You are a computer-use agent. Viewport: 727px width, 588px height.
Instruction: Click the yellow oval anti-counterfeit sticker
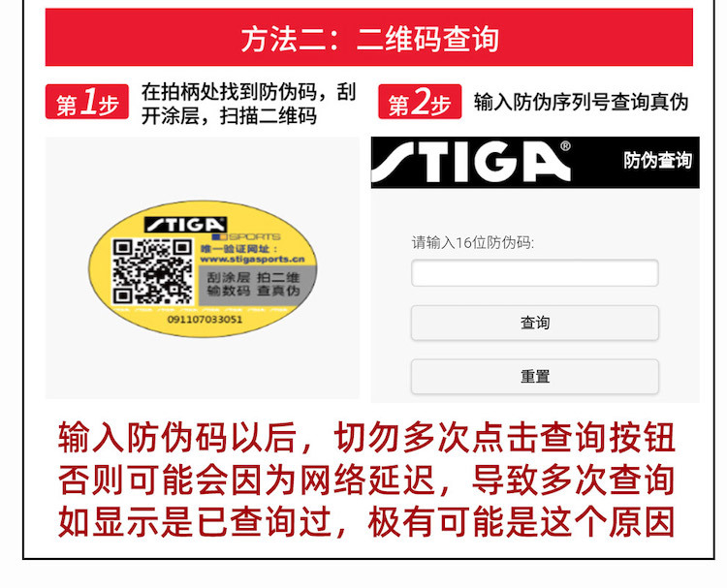[203, 268]
